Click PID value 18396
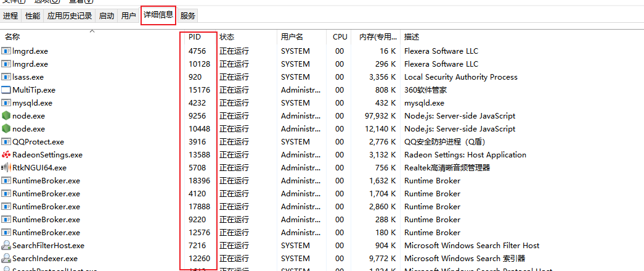 click(x=199, y=180)
